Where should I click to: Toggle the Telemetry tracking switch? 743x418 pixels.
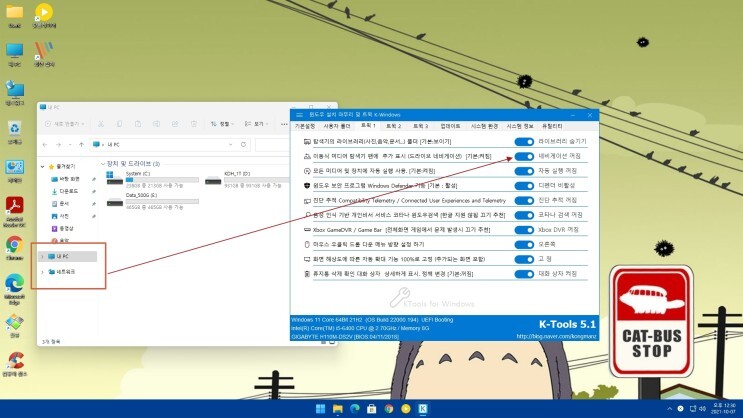[x=524, y=200]
